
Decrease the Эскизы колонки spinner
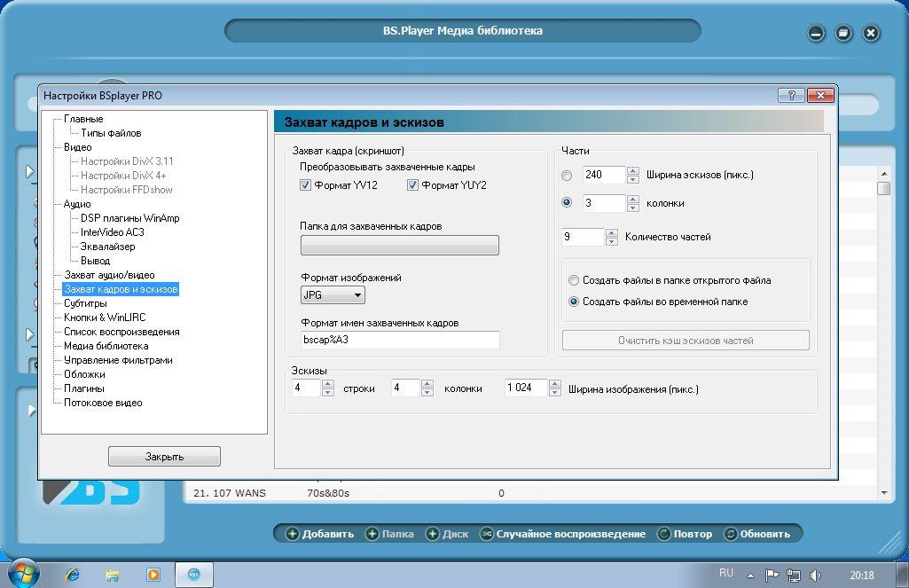tap(427, 393)
